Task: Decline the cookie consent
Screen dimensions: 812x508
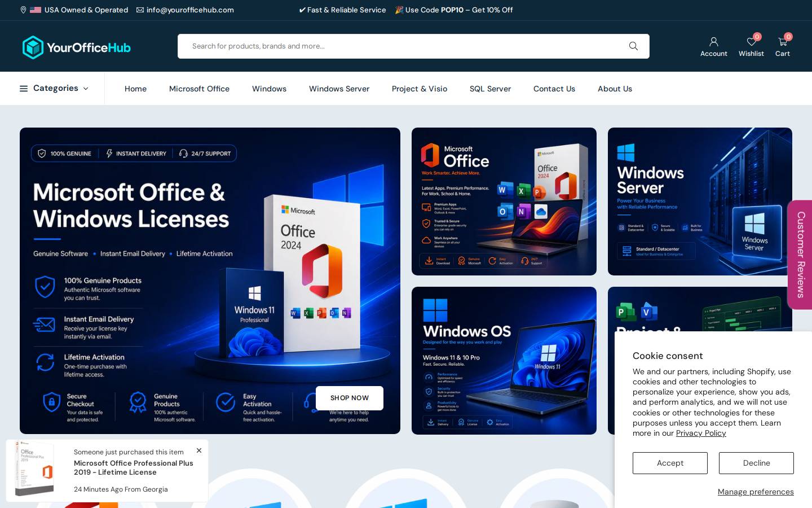Action: pyautogui.click(x=756, y=463)
